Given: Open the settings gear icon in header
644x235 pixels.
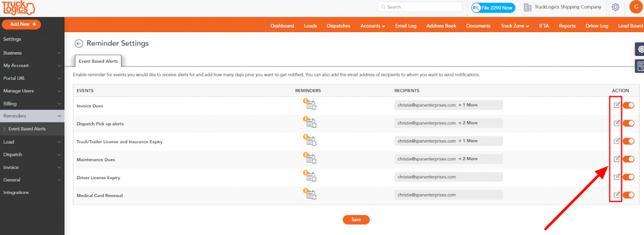Looking at the screenshot, I should tap(615, 7).
